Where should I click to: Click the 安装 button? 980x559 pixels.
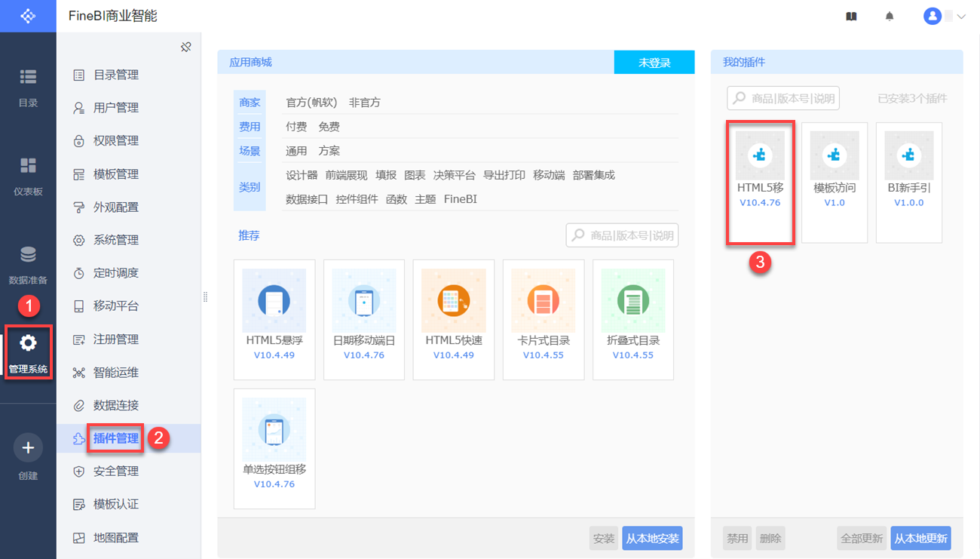[x=604, y=539]
